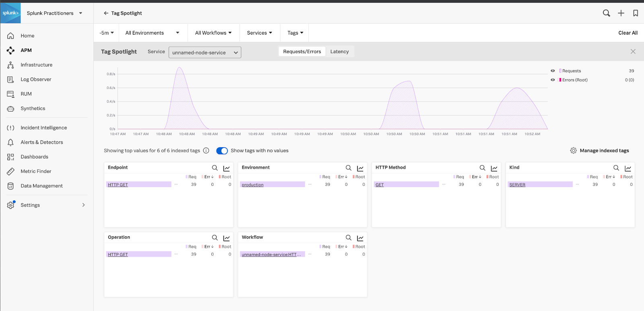Sort Kind card by Err column
Screen dimensions: 644x311
point(610,177)
